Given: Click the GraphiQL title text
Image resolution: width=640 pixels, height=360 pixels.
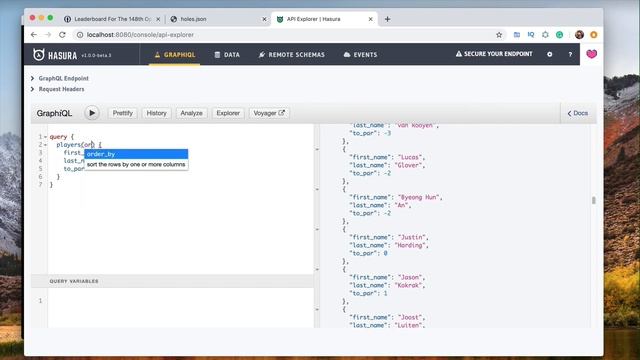Looking at the screenshot, I should (54, 113).
